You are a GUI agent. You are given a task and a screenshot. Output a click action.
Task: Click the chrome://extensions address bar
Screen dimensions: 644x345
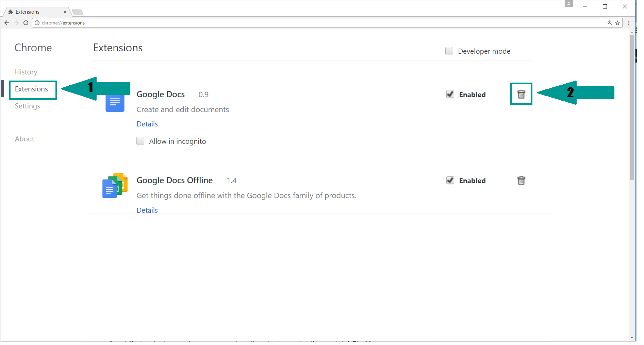click(x=306, y=23)
